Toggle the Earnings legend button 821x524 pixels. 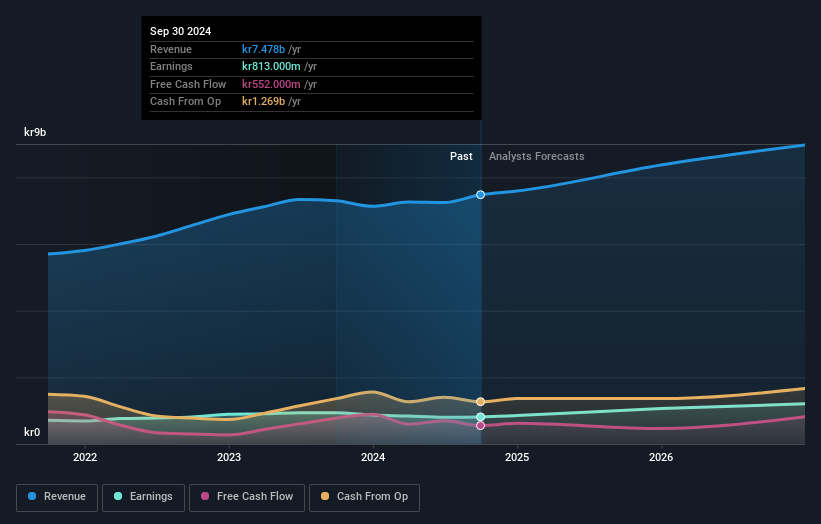click(x=143, y=497)
